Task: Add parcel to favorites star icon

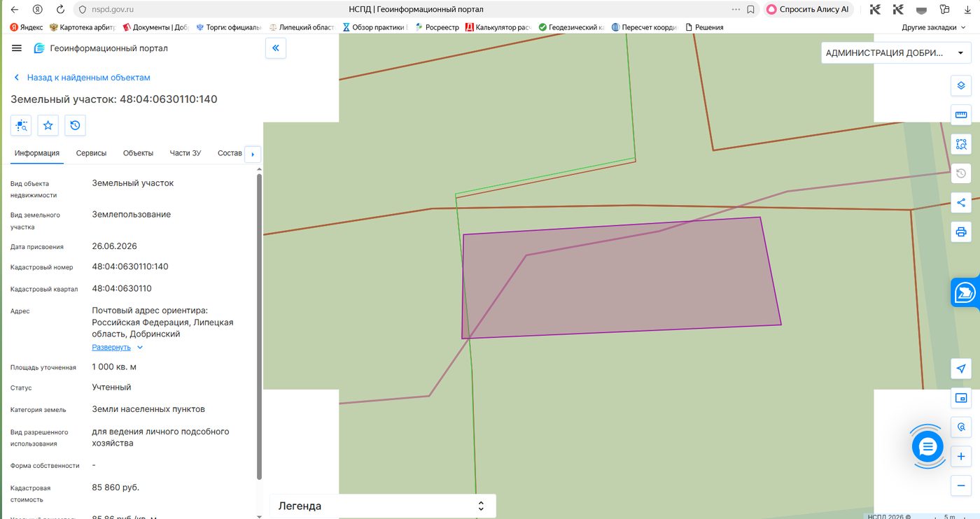Action: click(48, 125)
